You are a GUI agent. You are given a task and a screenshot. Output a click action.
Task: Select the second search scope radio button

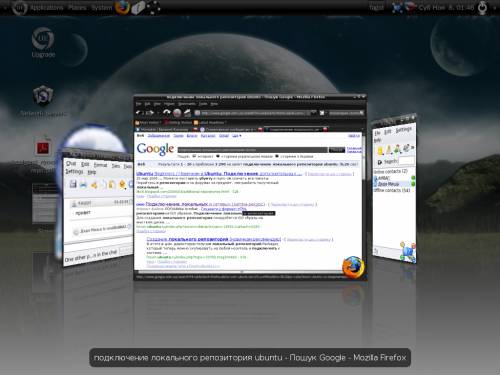(x=218, y=156)
